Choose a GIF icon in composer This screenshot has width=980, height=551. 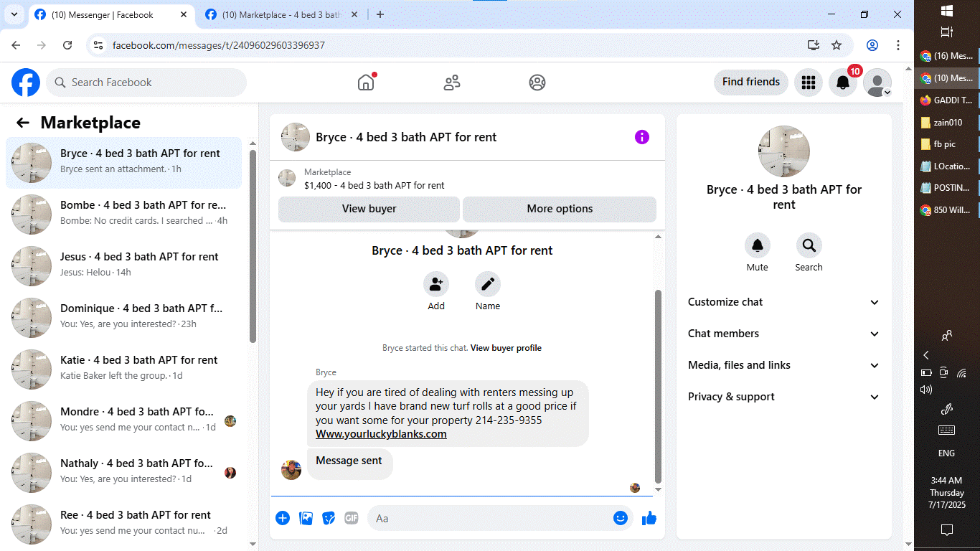[352, 518]
